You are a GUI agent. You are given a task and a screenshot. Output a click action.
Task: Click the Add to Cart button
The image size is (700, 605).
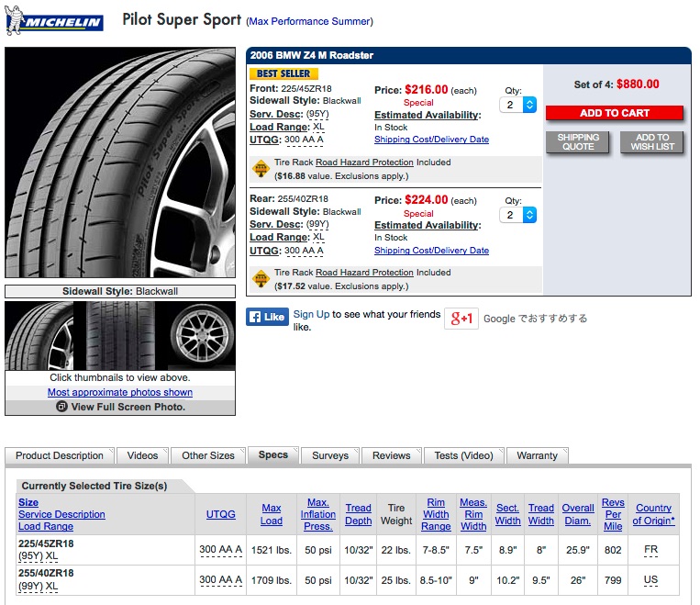615,113
